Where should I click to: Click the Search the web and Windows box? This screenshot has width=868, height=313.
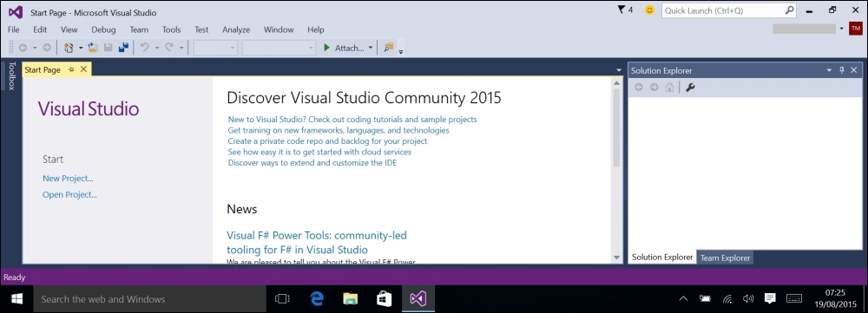click(149, 299)
